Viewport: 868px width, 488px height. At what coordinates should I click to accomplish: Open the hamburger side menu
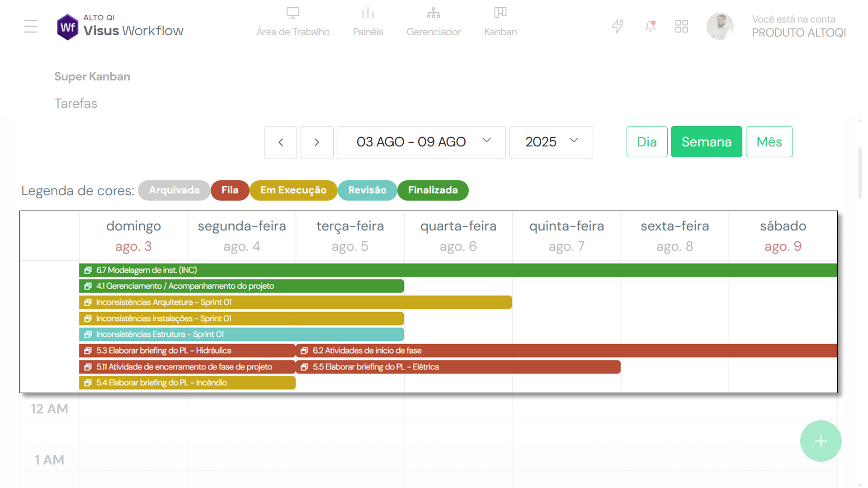[x=31, y=26]
